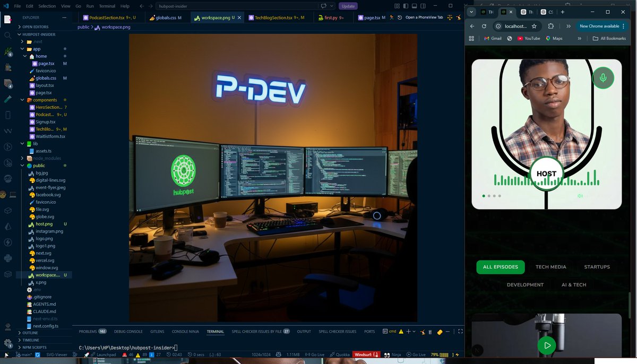The image size is (637, 364).
Task: Open the new terminal profile dropdown arrow
Action: click(414, 332)
